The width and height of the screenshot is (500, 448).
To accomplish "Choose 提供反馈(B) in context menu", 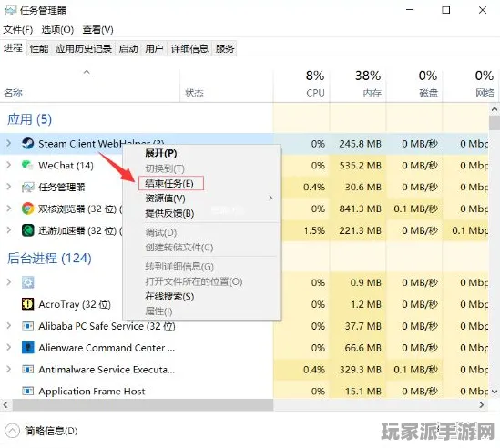I will 201,213.
